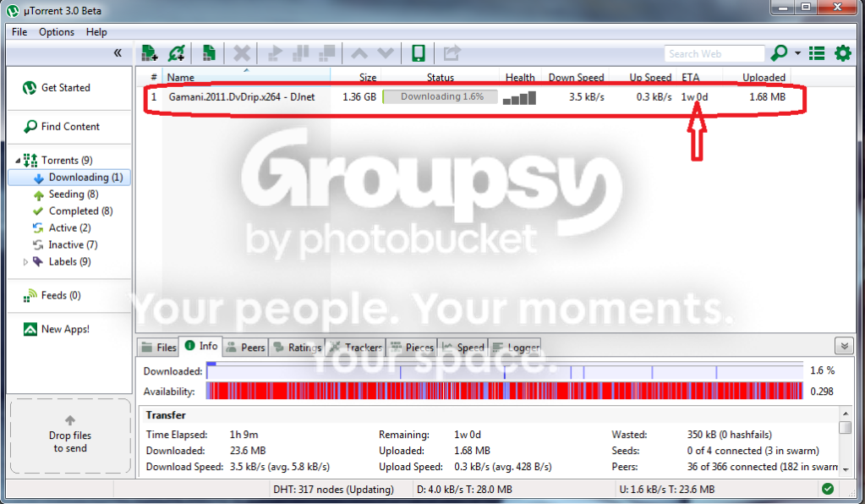Viewport: 865px width, 504px height.
Task: Sort by Health column header
Action: point(520,77)
